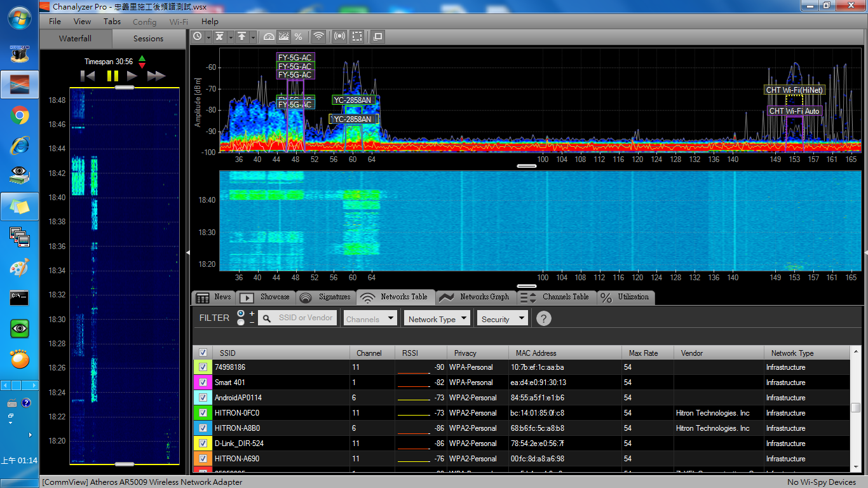868x488 pixels.
Task: Uncheck the 74998186 network checkbox
Action: click(203, 367)
